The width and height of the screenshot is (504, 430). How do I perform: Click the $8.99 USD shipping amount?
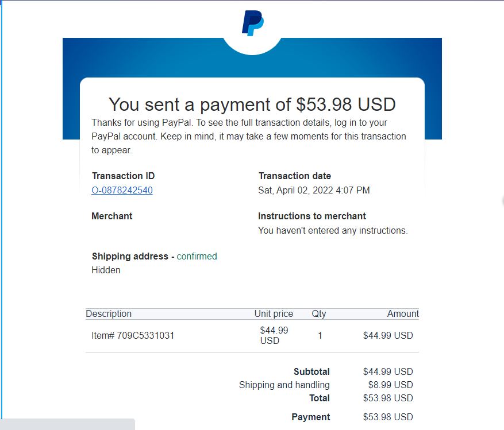click(391, 385)
